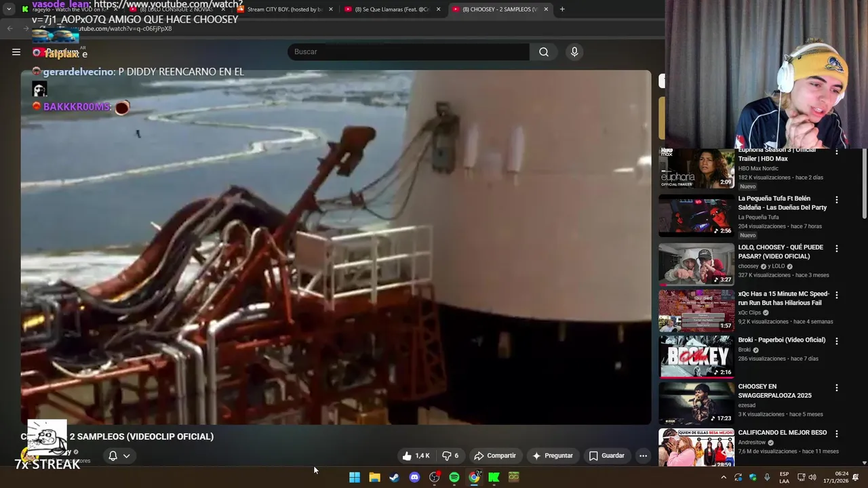The image size is (868, 488).
Task: Open CALIFICANDO EL MEJOR BESO thumbnail
Action: coord(696,447)
